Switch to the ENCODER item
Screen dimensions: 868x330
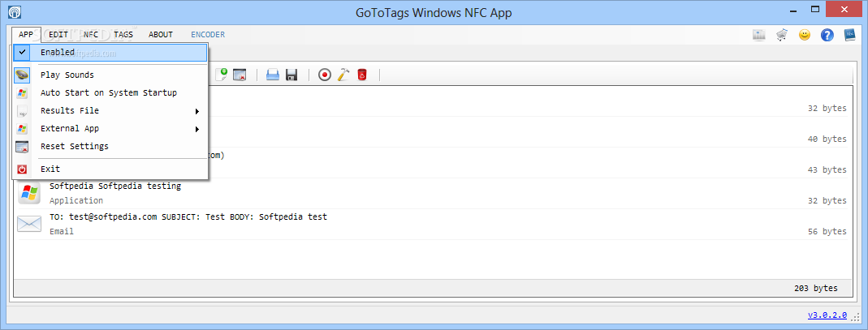208,34
